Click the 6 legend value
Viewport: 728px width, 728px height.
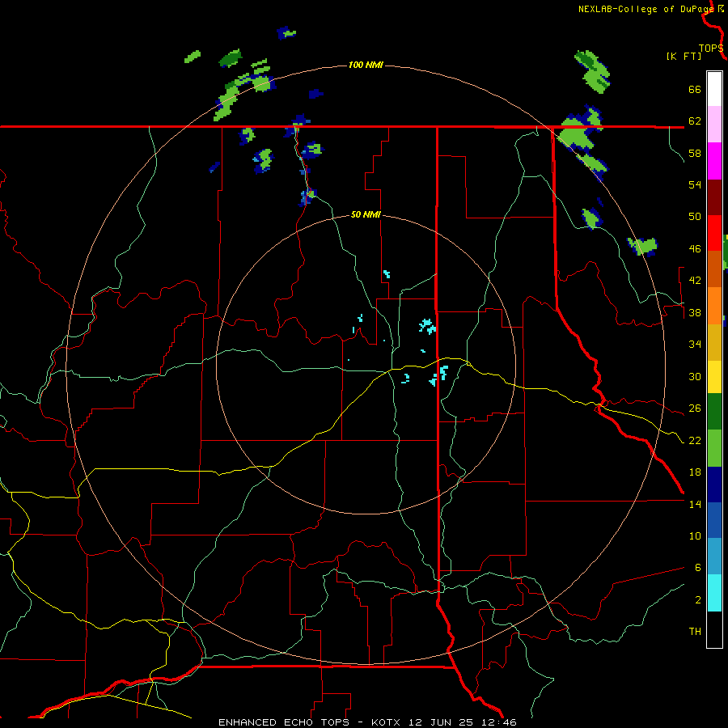click(698, 568)
